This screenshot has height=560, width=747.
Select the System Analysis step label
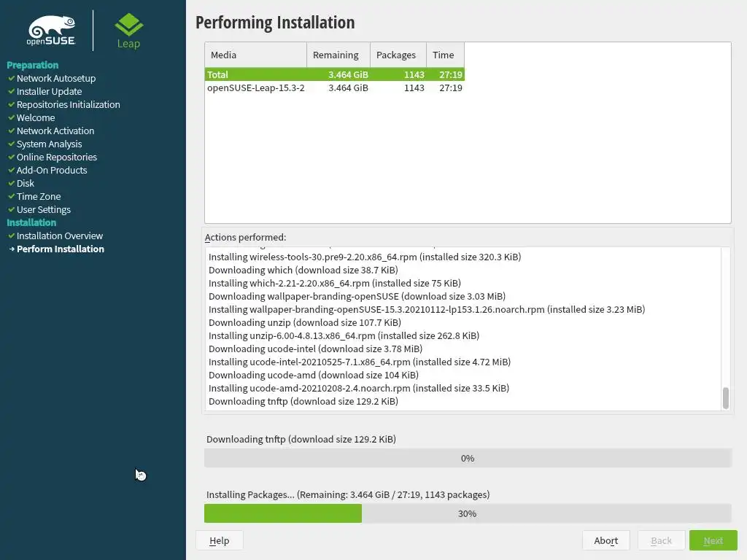(49, 144)
